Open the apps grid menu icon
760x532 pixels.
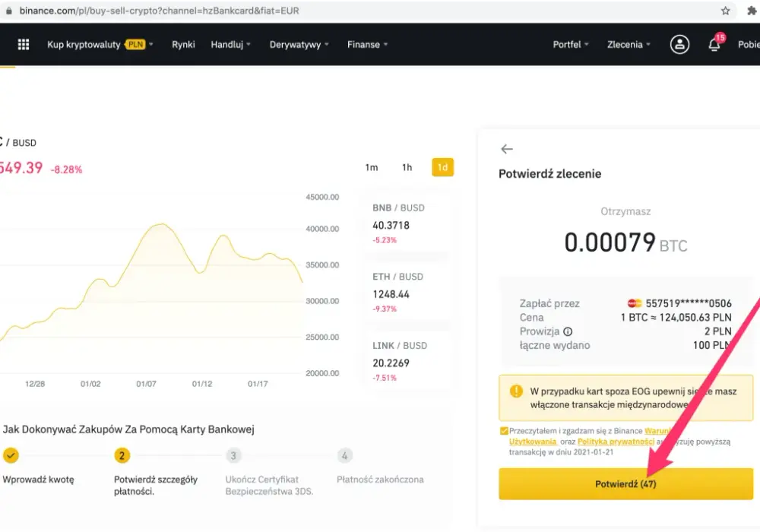24,45
